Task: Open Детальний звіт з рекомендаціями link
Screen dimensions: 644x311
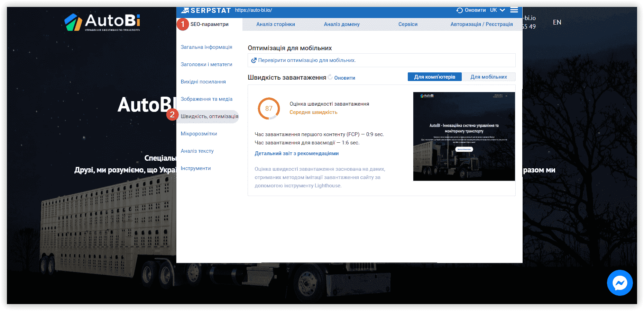Action: click(297, 153)
